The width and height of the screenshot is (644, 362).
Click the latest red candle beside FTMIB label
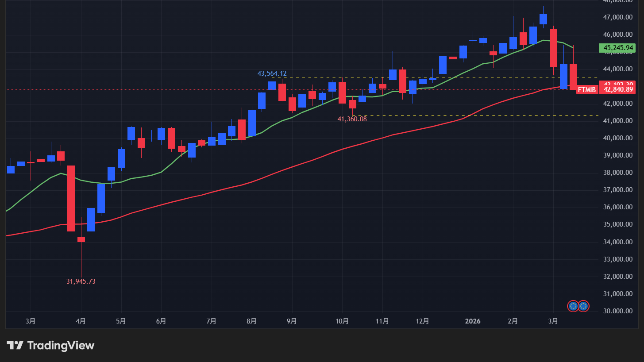click(573, 77)
